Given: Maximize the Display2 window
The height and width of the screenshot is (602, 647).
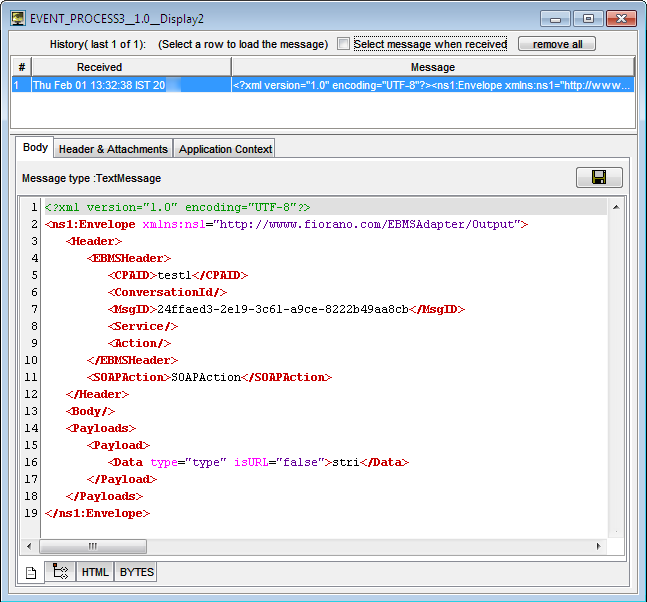Looking at the screenshot, I should pos(588,19).
